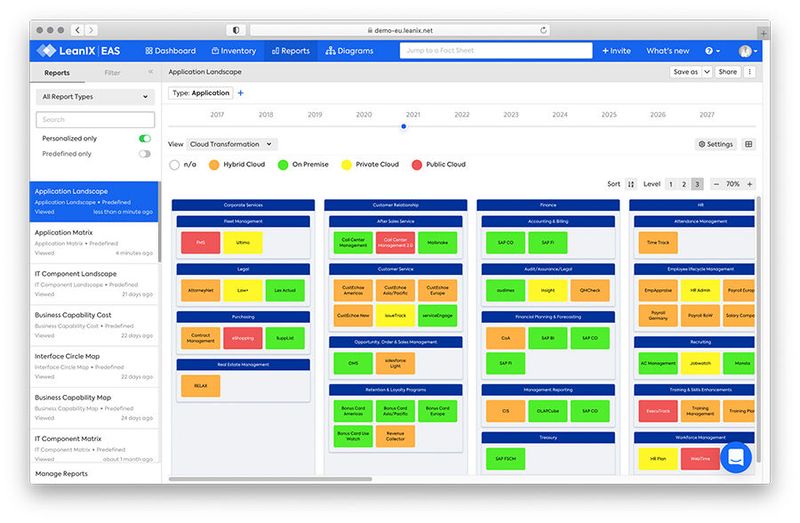
Task: Enable the Predefined only switch
Action: tap(145, 154)
